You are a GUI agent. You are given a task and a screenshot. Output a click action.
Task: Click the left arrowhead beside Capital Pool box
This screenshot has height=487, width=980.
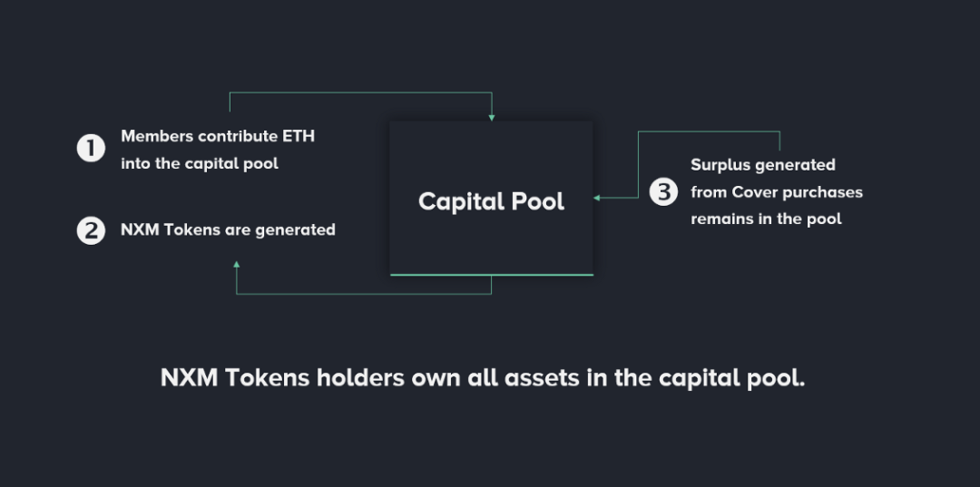click(599, 197)
